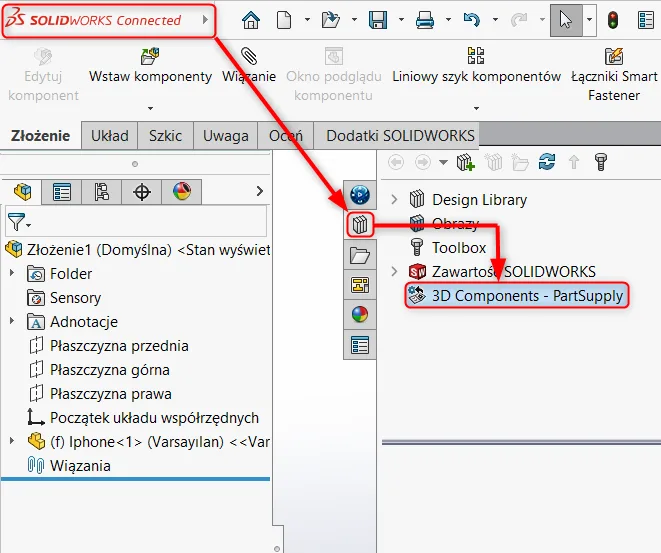Open the SOLIDWORKS Resources task pane tab

(360, 195)
